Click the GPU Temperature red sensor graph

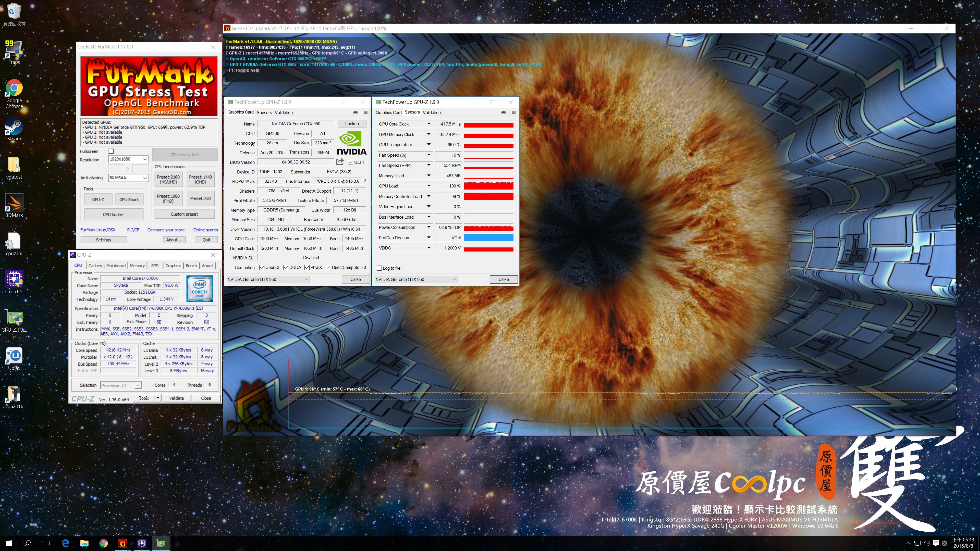pos(488,145)
